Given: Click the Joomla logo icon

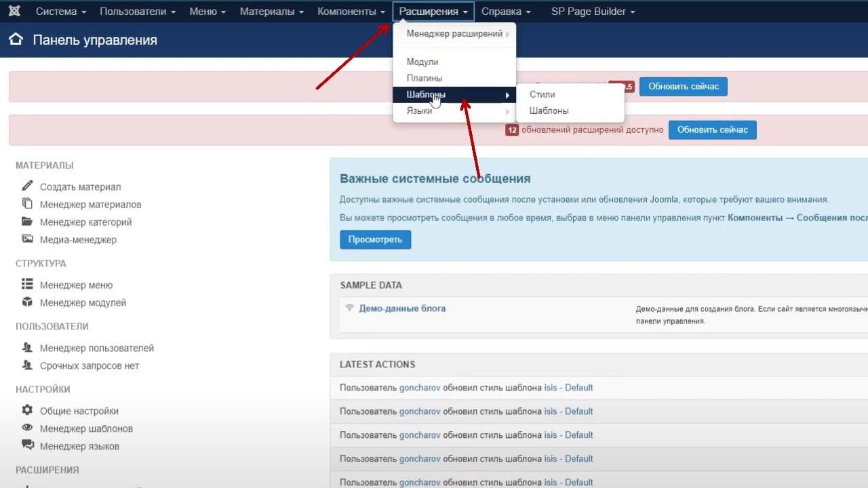Looking at the screenshot, I should tap(14, 12).
